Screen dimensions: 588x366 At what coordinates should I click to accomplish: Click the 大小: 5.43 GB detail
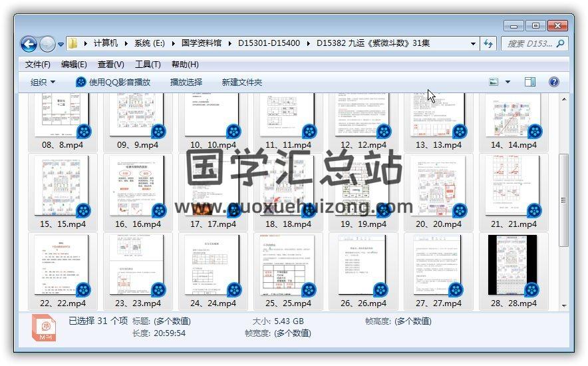(x=278, y=321)
